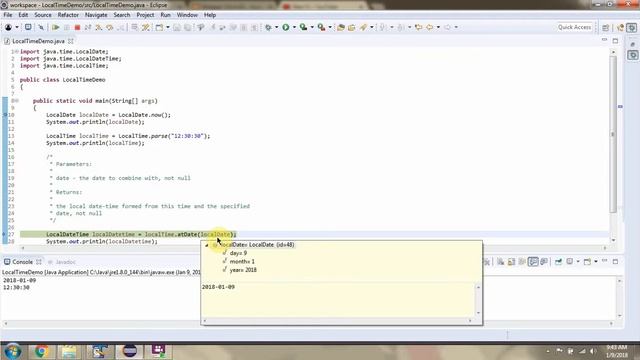640x360 pixels.
Task: Toggle the Pin Console icon
Action: tap(558, 262)
